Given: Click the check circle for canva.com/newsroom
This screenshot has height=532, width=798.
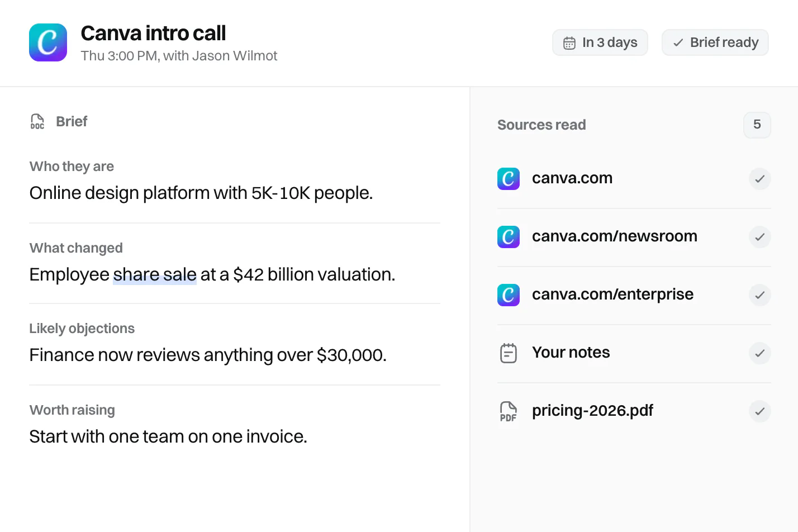Looking at the screenshot, I should (760, 237).
